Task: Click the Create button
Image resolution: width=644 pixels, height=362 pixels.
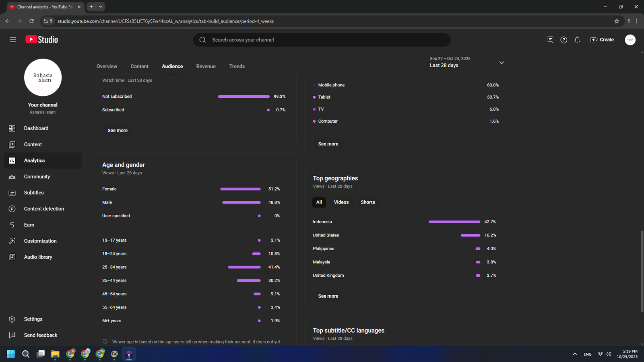Action: pos(602,40)
